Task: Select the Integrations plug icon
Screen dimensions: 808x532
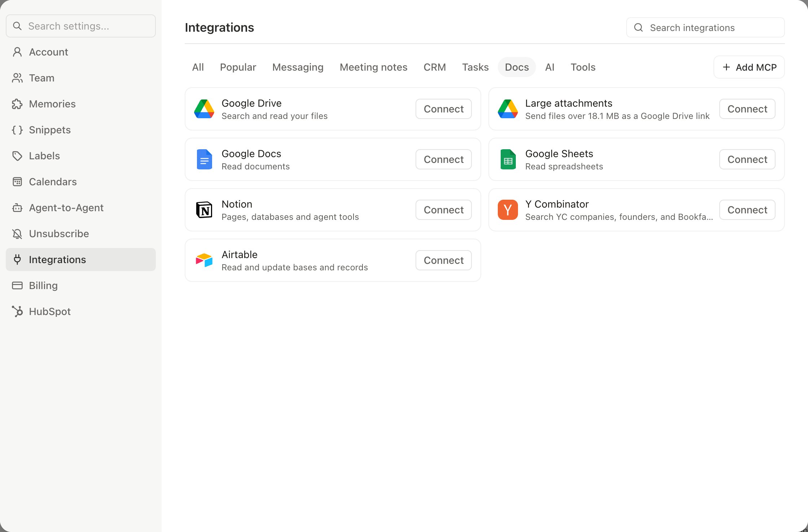Action: tap(17, 260)
